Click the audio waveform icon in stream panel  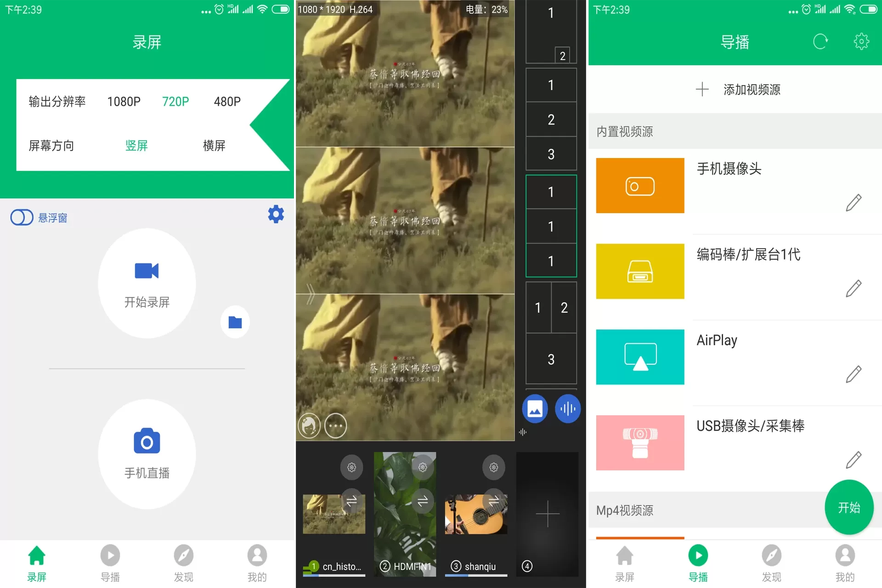(x=566, y=408)
